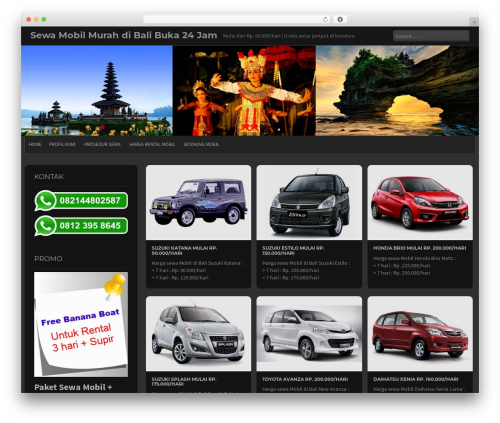Open the Paket Sewa Mobil + link
Viewport: 500px width, 423px height.
point(73,387)
